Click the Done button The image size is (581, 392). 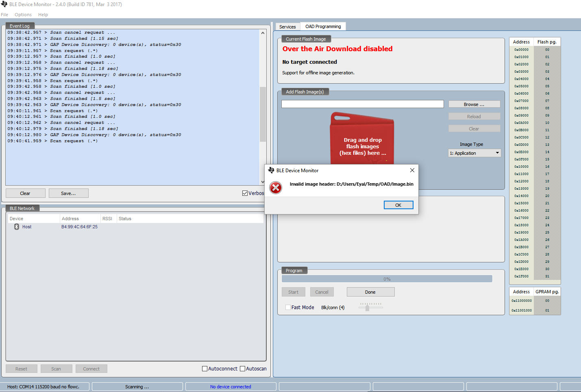click(370, 292)
